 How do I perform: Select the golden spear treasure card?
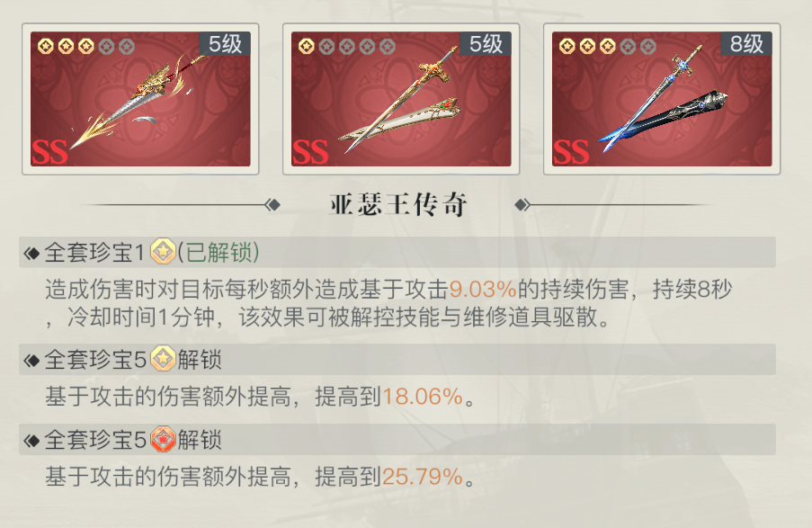[140, 99]
